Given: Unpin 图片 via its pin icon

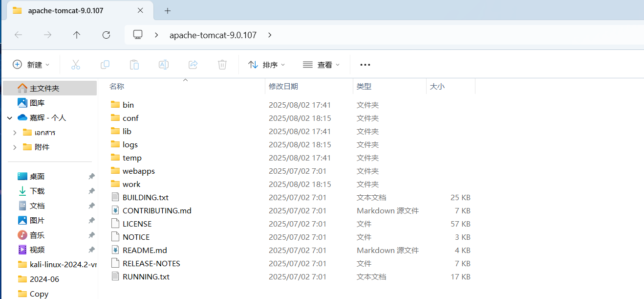Looking at the screenshot, I should (91, 220).
